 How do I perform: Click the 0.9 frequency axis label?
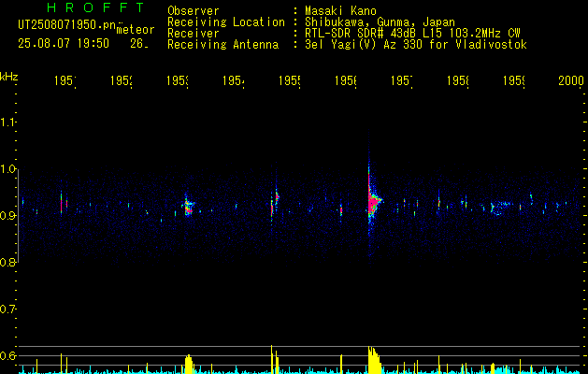pyautogui.click(x=8, y=215)
